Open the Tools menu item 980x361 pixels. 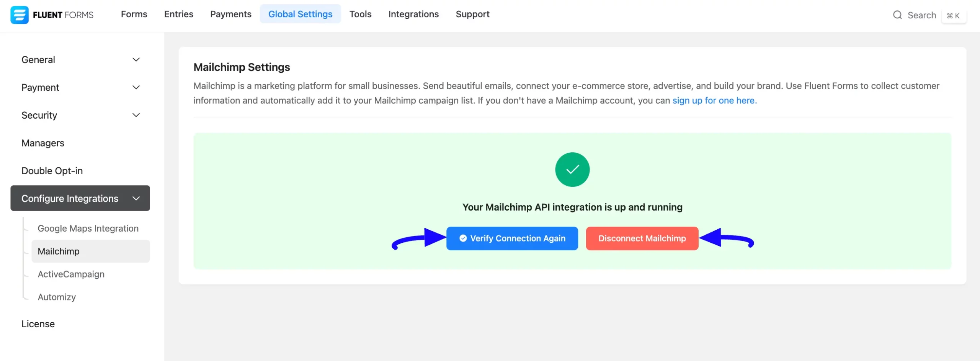pos(360,14)
